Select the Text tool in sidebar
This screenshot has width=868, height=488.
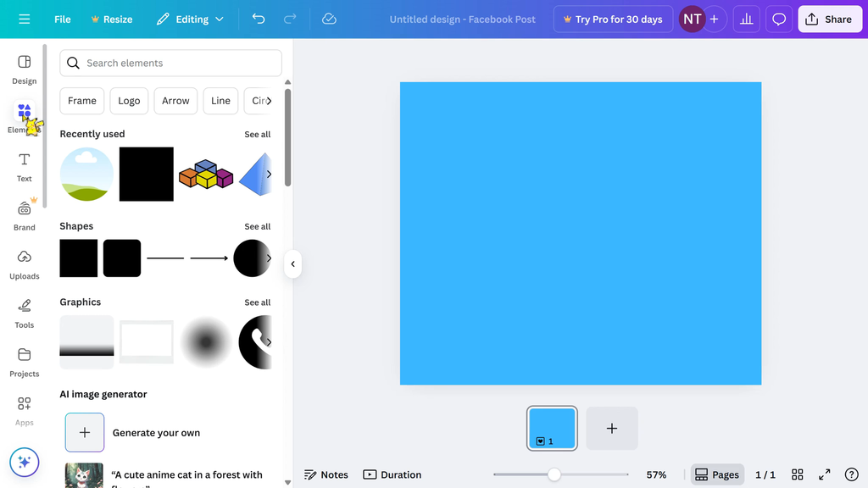tap(24, 167)
